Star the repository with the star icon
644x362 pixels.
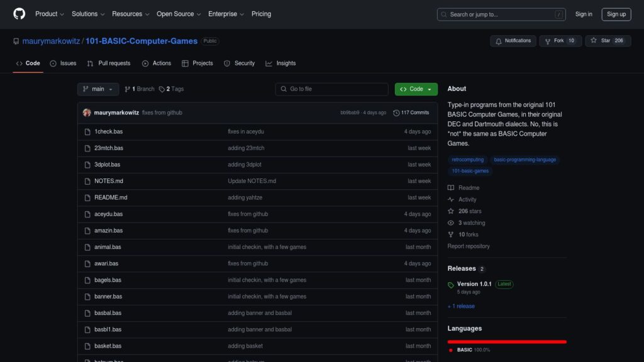594,41
